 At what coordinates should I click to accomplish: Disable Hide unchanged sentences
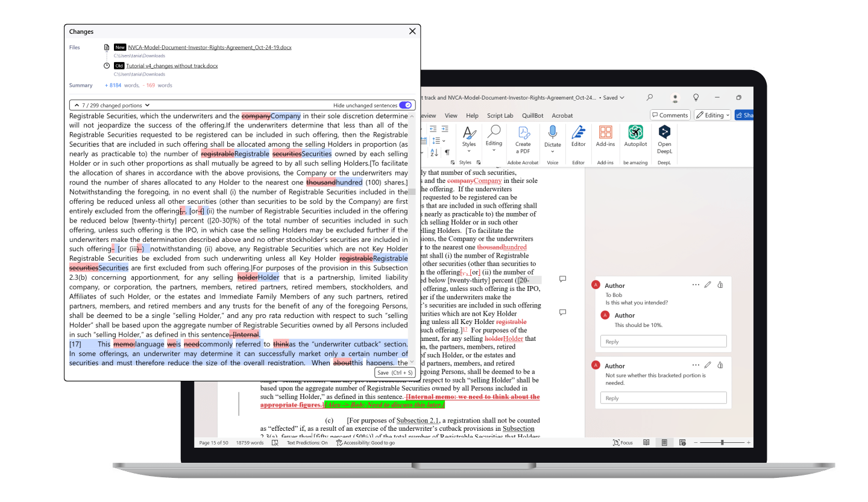click(x=404, y=104)
